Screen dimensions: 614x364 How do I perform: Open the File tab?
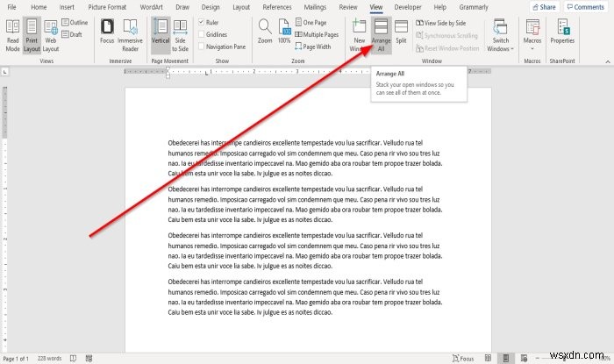(x=11, y=7)
